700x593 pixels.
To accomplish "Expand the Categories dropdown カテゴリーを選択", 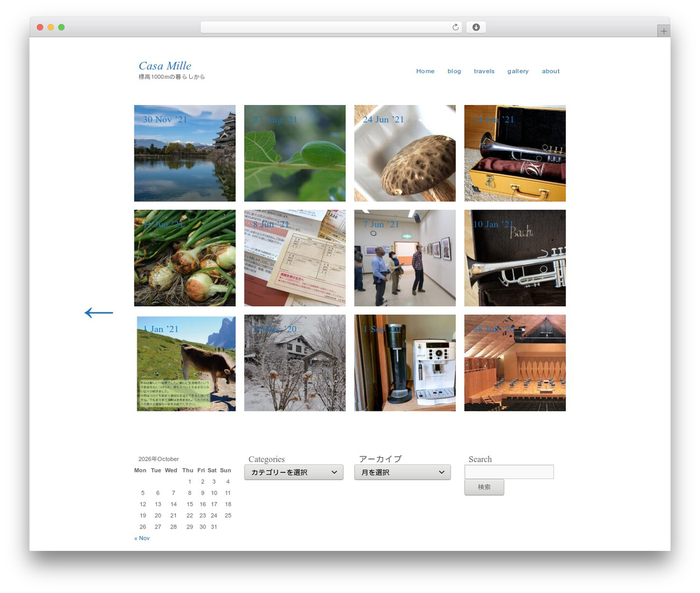I will (x=294, y=472).
